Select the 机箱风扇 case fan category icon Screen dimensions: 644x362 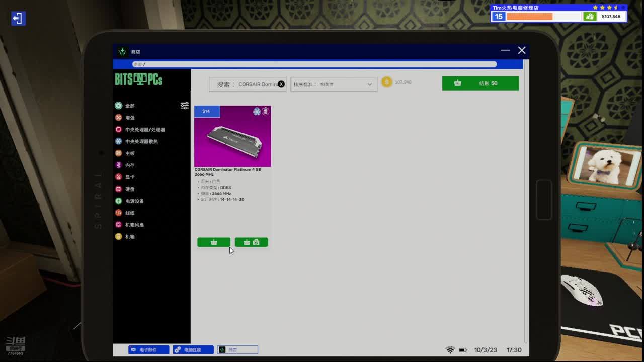(118, 225)
